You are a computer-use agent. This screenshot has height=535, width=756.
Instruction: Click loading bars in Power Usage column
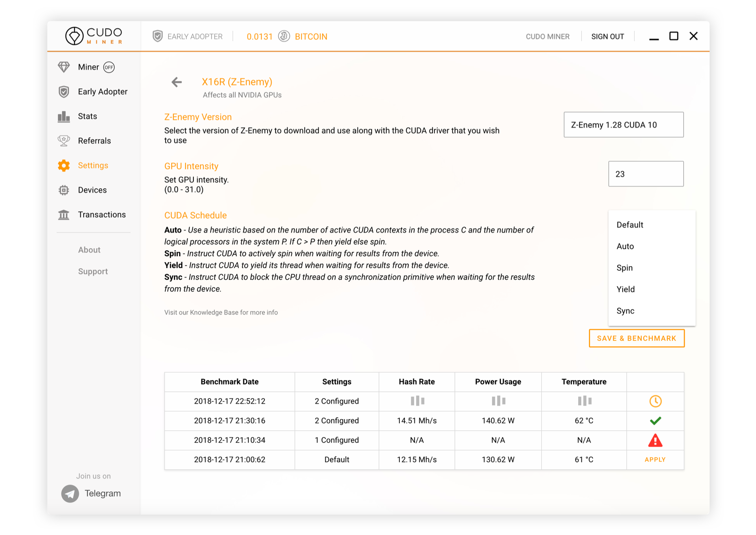point(498,401)
